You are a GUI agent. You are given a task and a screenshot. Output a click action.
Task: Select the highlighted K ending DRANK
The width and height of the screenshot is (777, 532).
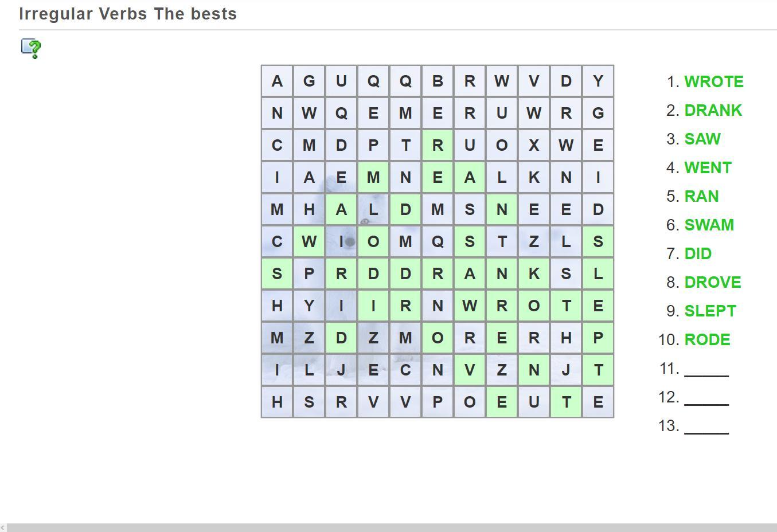[534, 273]
